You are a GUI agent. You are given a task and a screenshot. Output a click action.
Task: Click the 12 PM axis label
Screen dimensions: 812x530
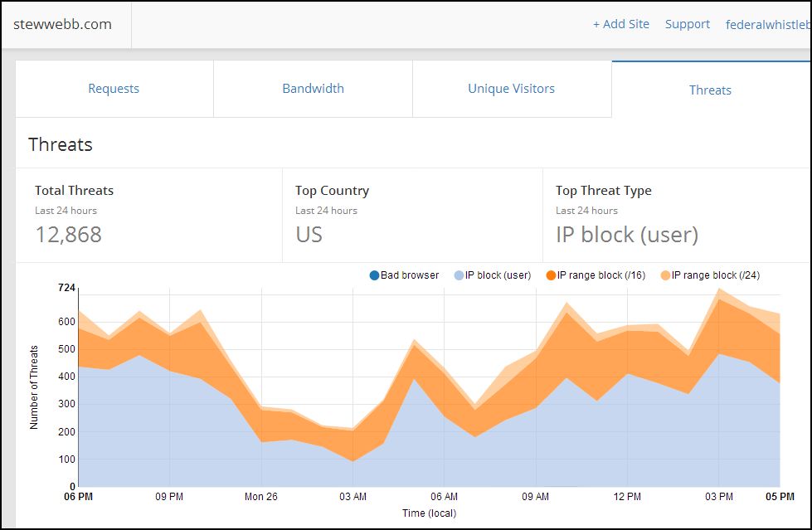pyautogui.click(x=627, y=496)
